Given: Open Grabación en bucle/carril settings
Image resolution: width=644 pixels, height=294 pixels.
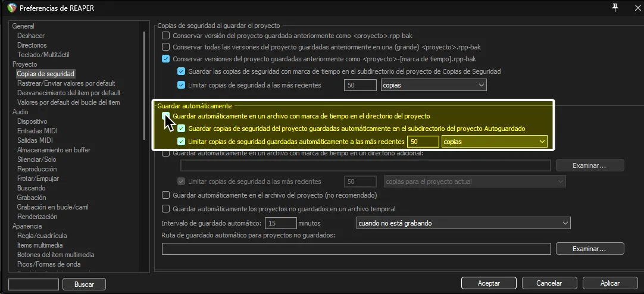Looking at the screenshot, I should pyautogui.click(x=52, y=207).
